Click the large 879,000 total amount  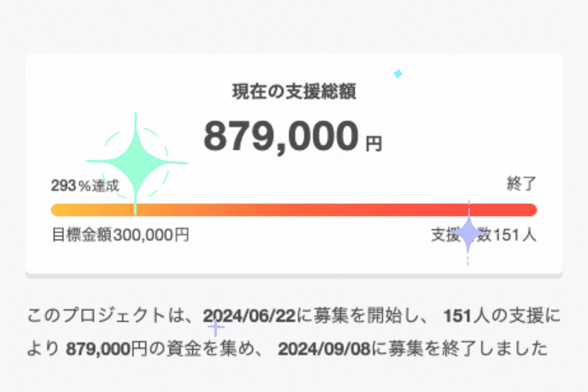point(281,137)
